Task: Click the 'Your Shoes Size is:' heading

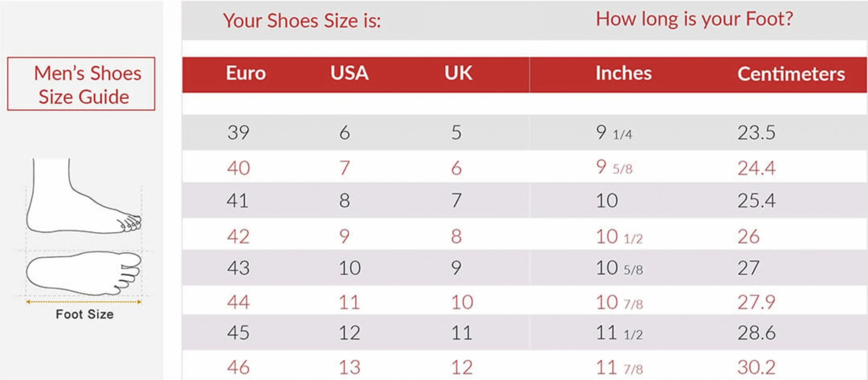Action: (x=302, y=21)
